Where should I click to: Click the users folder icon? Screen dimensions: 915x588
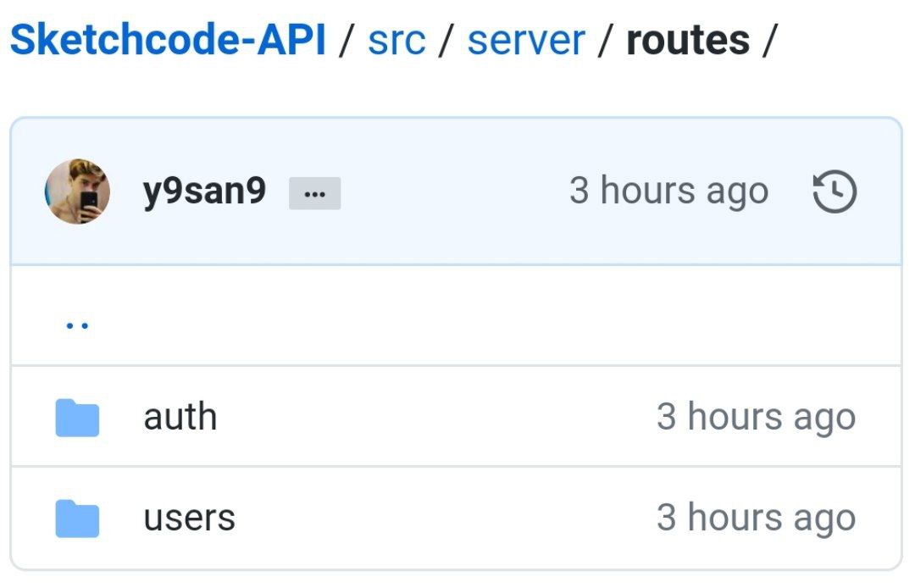[77, 519]
